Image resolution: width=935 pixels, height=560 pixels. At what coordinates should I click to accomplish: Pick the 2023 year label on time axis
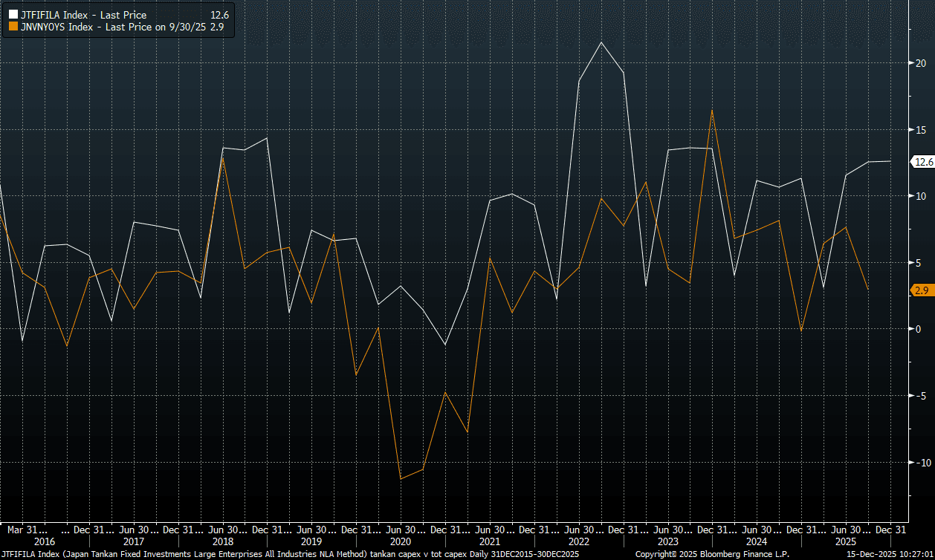point(667,541)
